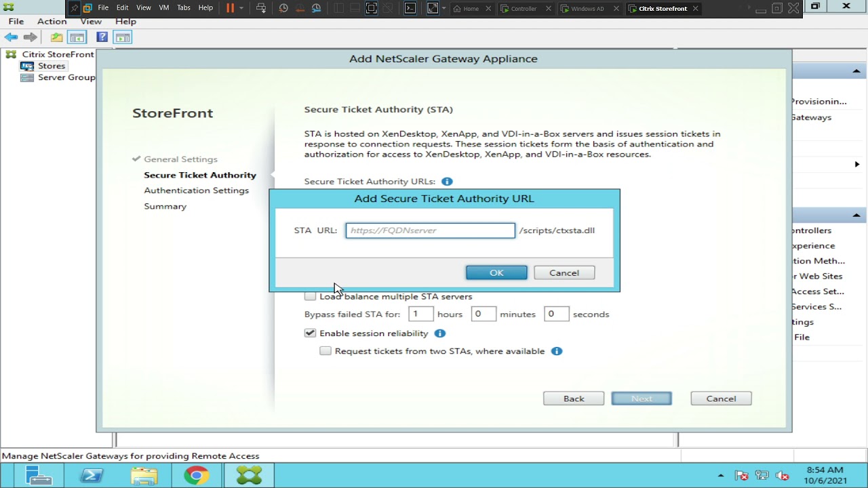Click the Bypass failed STA seconds field
Image resolution: width=868 pixels, height=488 pixels.
tap(556, 314)
